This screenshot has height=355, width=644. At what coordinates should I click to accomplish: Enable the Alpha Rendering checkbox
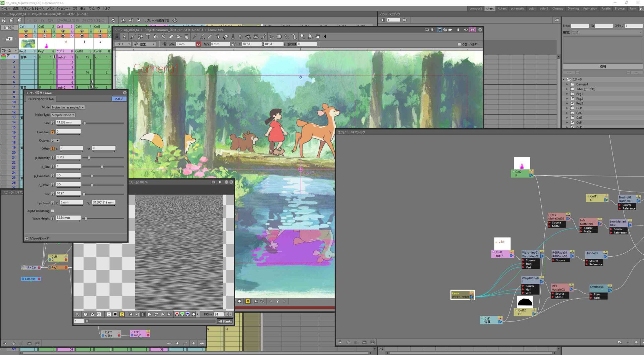tap(53, 211)
